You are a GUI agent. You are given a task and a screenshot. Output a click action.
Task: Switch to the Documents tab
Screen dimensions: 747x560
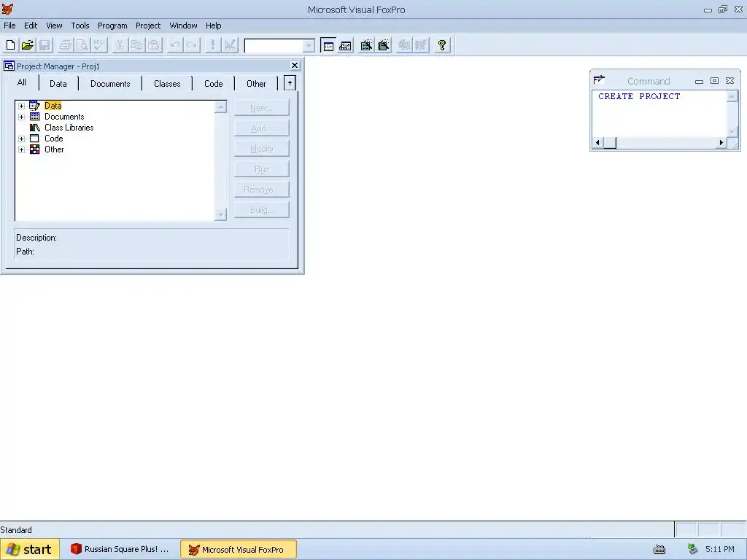110,84
